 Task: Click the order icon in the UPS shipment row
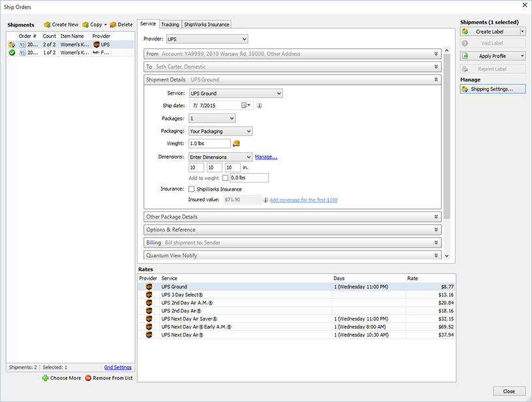pyautogui.click(x=23, y=44)
